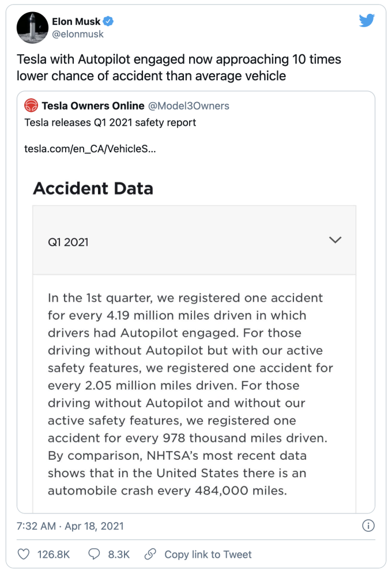Viewport: 392px width, 574px height.
Task: Click the Twitter bird logo
Action: (367, 21)
